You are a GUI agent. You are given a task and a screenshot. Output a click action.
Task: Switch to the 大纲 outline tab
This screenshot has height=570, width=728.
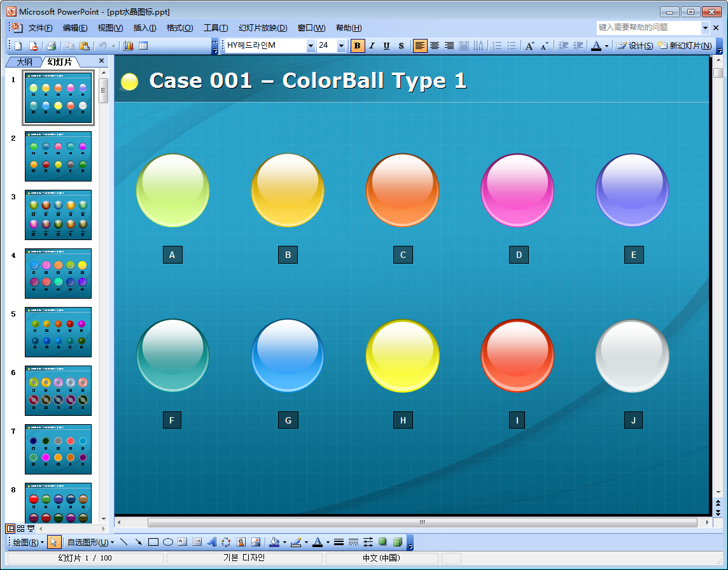24,62
